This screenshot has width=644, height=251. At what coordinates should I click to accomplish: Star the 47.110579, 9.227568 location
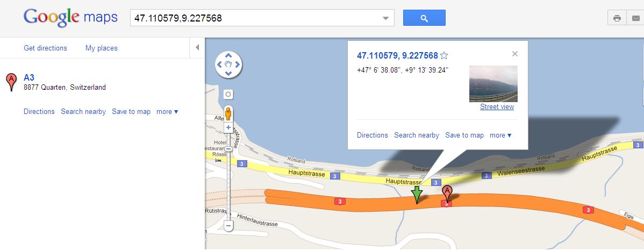tap(444, 55)
